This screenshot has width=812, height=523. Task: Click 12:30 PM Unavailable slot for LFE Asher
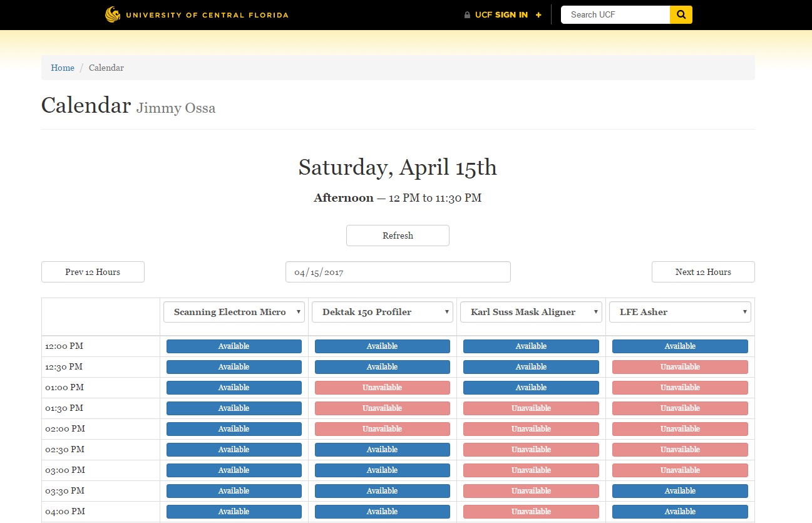[x=680, y=367]
